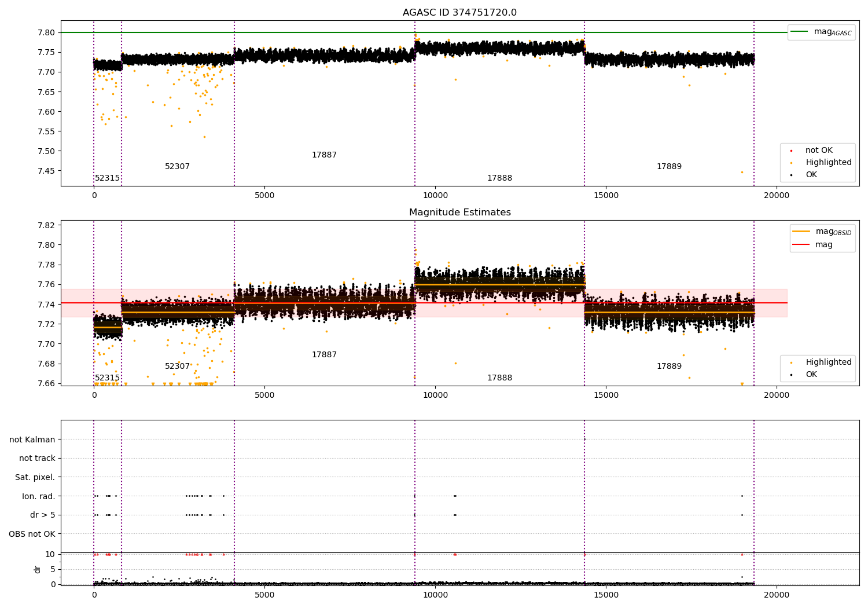
Task: Click 'OK' in the Magnitude Estimates legend
Action: [x=811, y=375]
